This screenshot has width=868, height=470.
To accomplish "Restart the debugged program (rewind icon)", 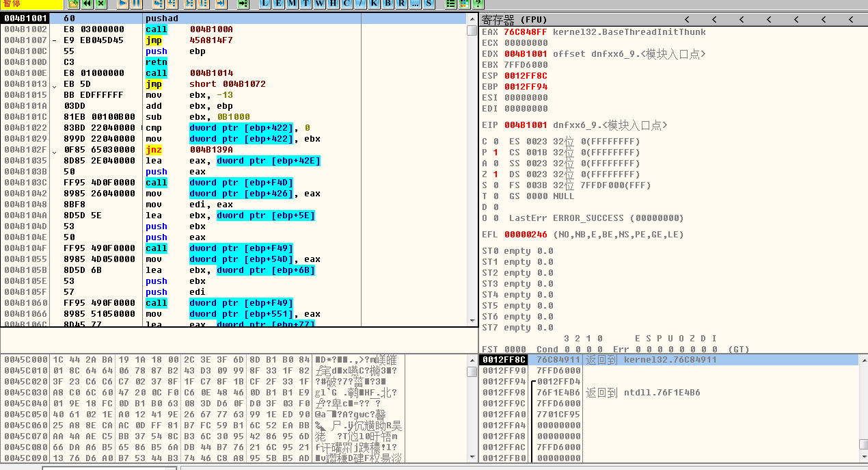I will tap(87, 3).
